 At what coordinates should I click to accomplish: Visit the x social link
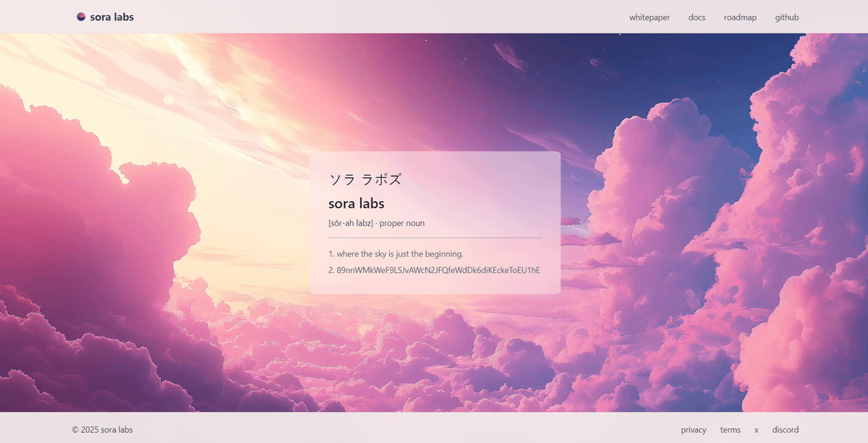pos(757,430)
